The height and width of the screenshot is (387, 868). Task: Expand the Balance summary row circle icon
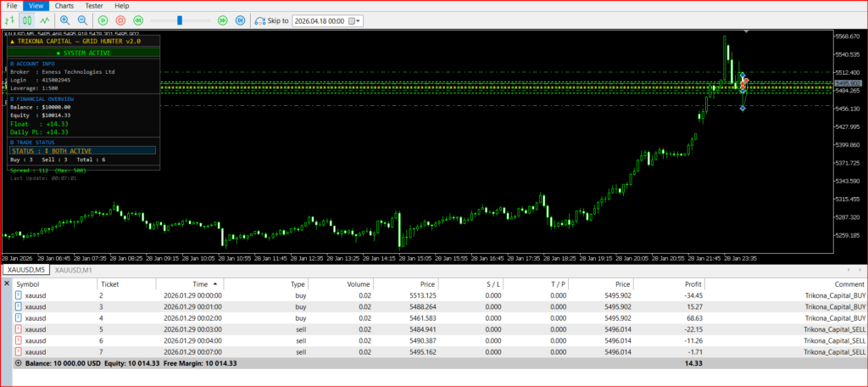click(x=19, y=363)
